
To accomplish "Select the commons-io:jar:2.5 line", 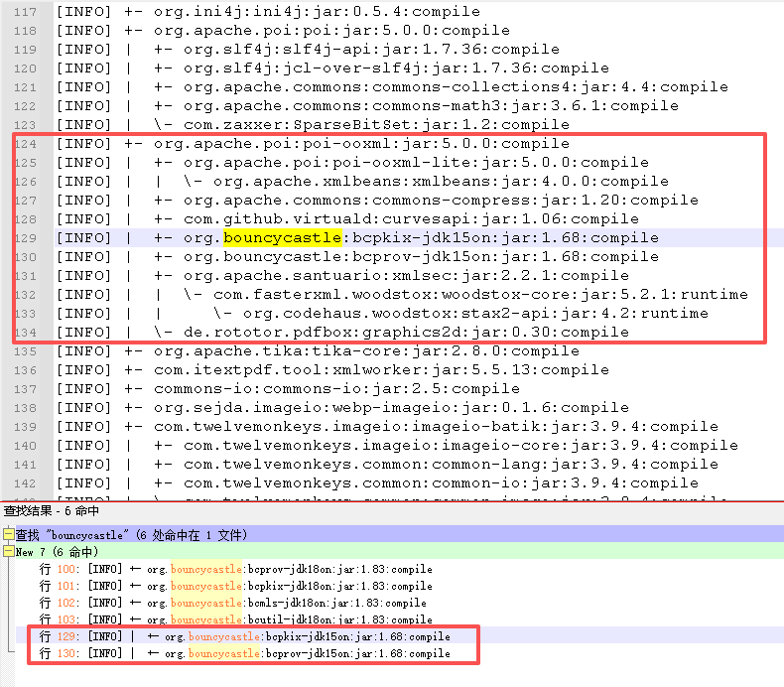I will pyautogui.click(x=288, y=389).
